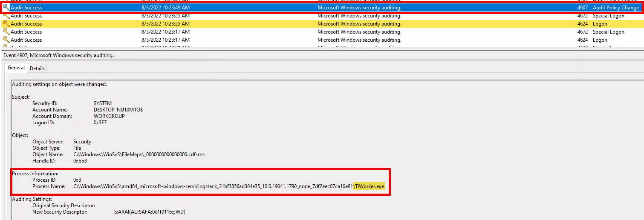Viewport: 644px width, 220px height.
Task: Click the SYSTEM Security ID value
Action: [103, 103]
